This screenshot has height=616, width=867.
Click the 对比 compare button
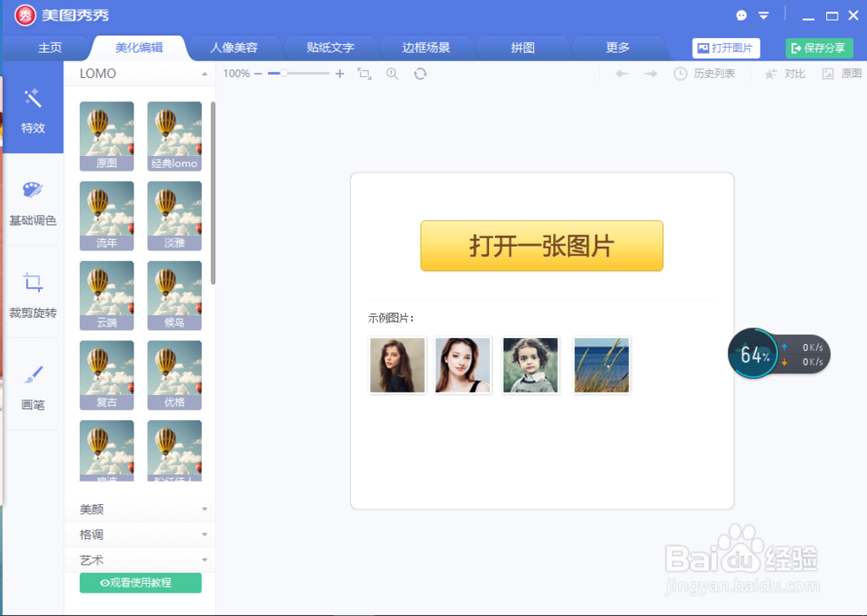785,74
